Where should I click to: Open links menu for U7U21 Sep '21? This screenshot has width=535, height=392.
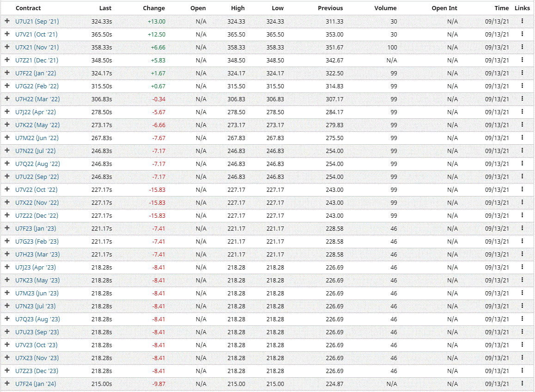522,21
